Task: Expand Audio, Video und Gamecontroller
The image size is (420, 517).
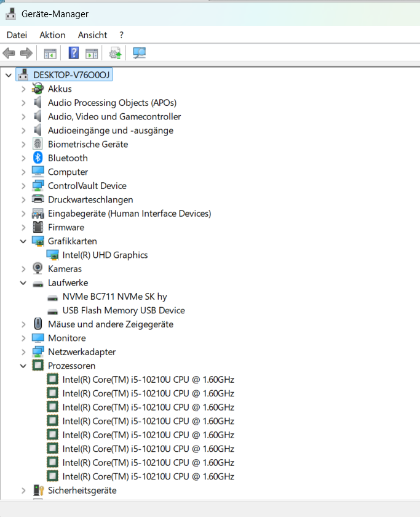Action: [x=23, y=117]
